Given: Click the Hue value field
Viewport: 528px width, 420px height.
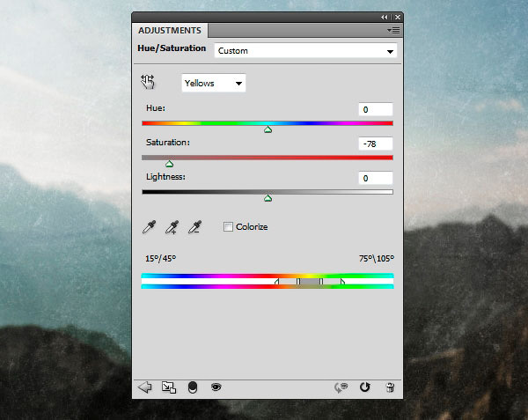Looking at the screenshot, I should tap(376, 109).
